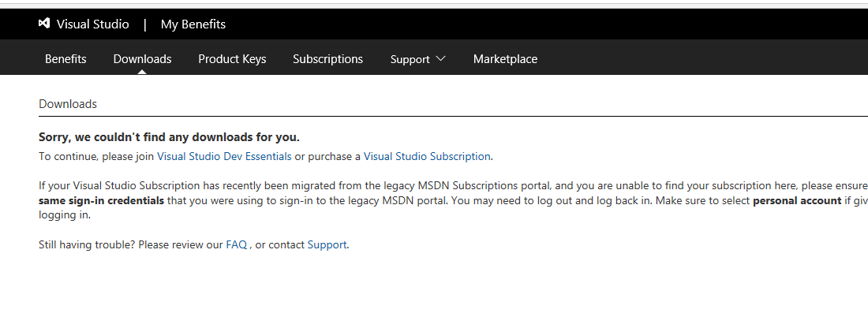Click the bold "same sign-in credentials" text

[x=101, y=201]
